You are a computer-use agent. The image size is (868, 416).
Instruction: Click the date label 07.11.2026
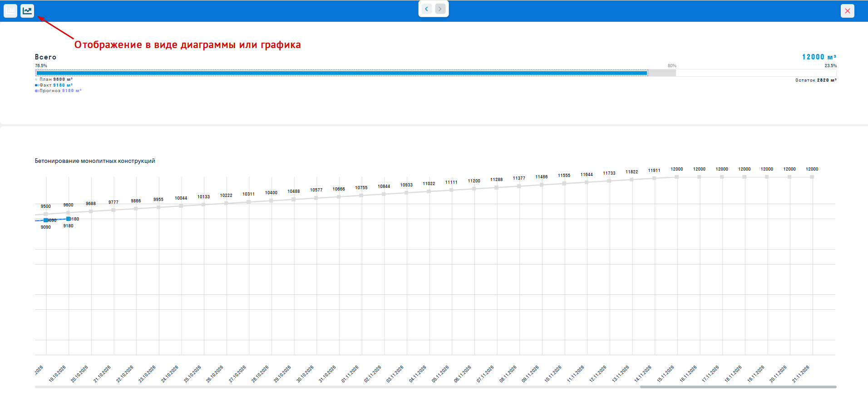point(486,373)
